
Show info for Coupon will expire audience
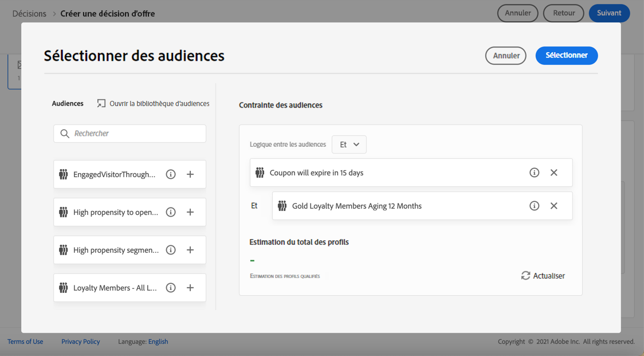click(534, 173)
